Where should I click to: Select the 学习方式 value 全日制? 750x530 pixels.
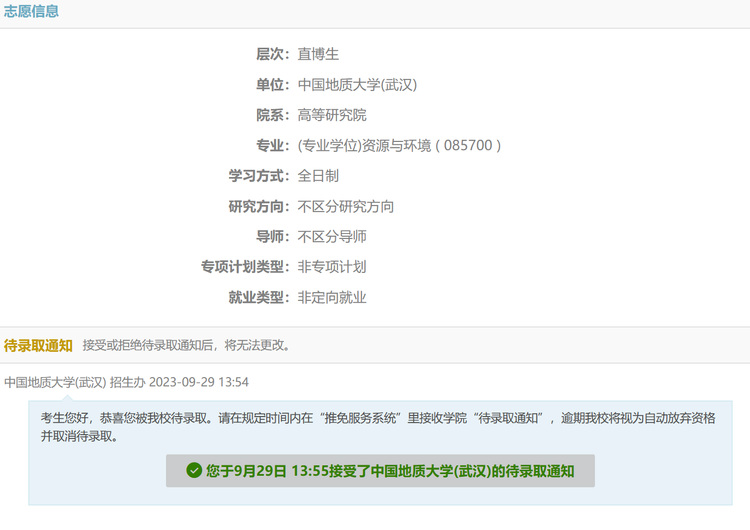click(318, 176)
